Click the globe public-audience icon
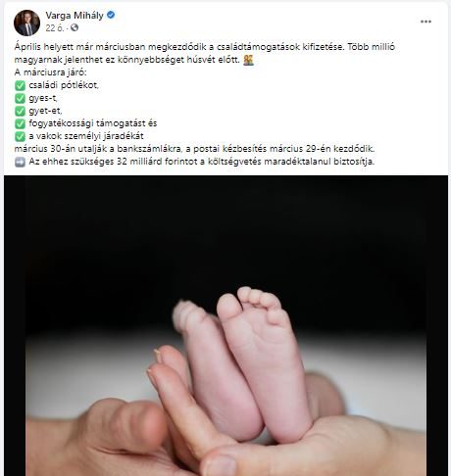 75,27
